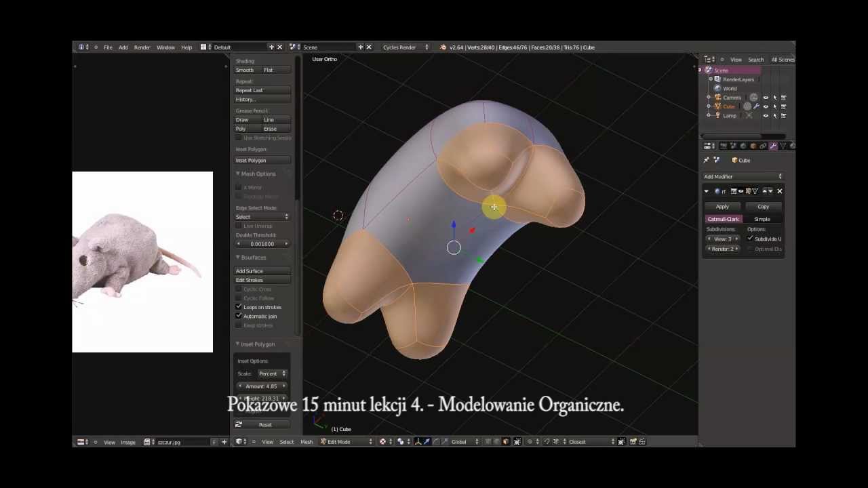Toggle the Loops on strokes checkbox
The width and height of the screenshot is (868, 488).
click(x=239, y=307)
